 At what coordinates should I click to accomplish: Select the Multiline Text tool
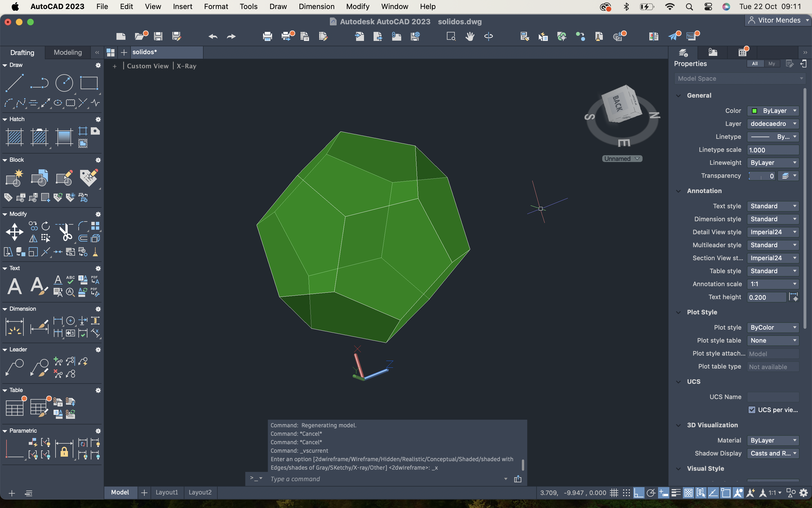pos(14,286)
